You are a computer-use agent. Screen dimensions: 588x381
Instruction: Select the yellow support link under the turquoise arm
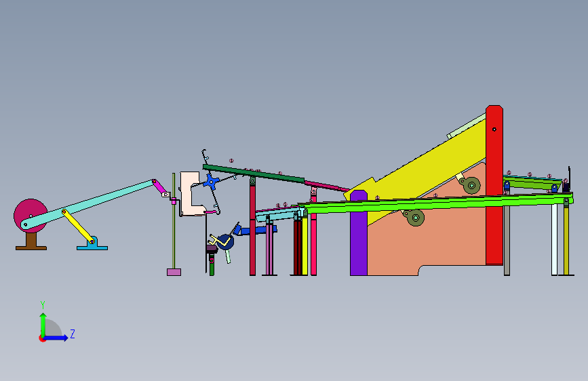point(79,226)
